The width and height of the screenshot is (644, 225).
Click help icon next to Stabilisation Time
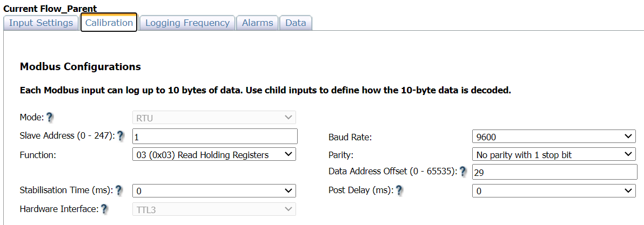click(x=119, y=190)
